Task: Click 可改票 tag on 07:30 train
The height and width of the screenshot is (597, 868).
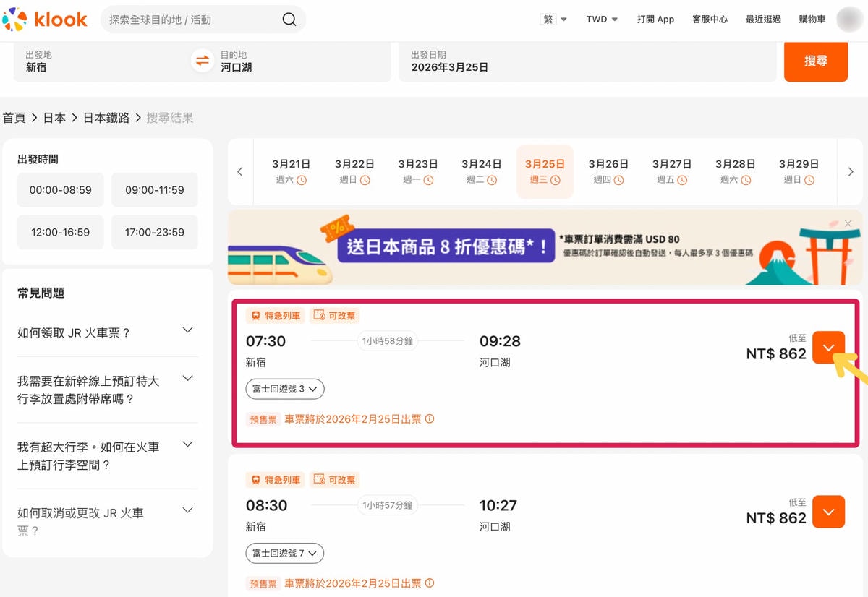Action: (x=334, y=316)
